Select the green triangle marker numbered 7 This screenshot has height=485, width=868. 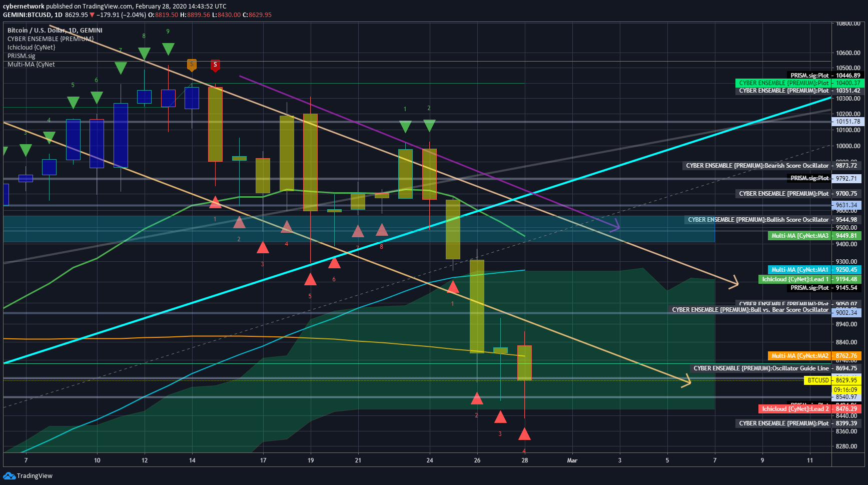121,68
